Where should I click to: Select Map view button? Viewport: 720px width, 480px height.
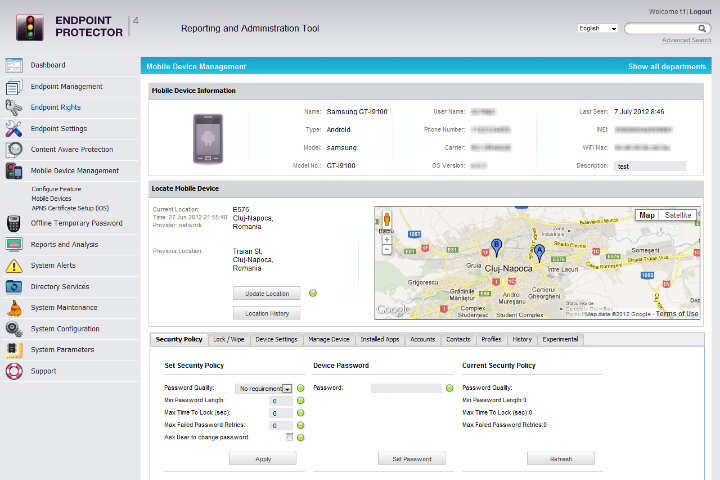[647, 215]
